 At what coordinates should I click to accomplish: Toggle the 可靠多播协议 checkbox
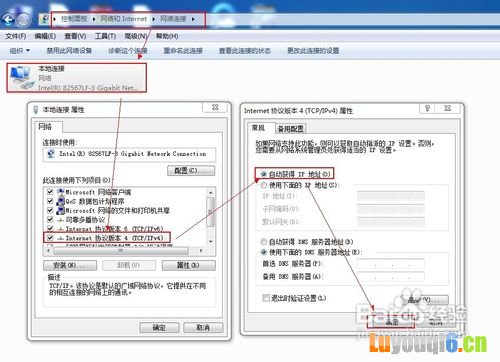pos(50,220)
